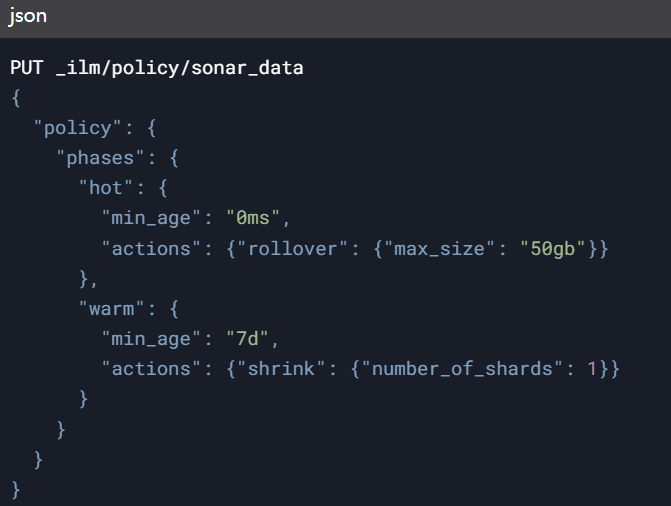Click the _ilm/policy/sonar_data endpoint text
Screen dimensions: 671x506
pos(180,68)
